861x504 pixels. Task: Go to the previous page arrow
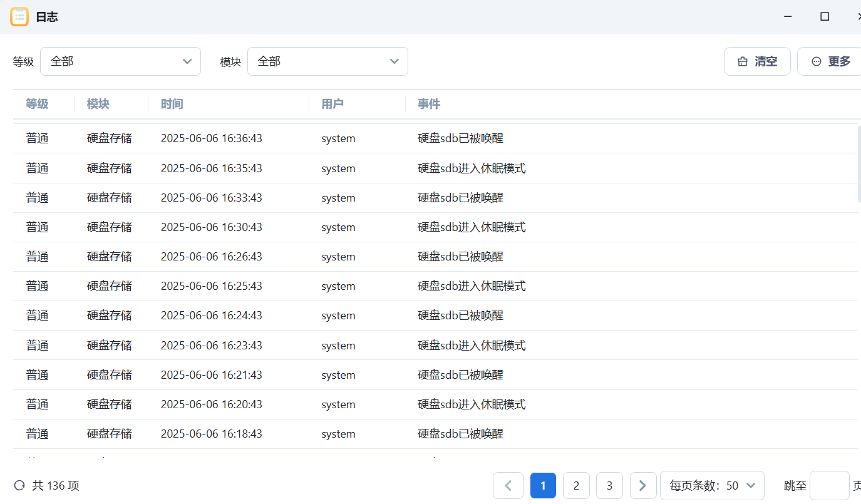pyautogui.click(x=508, y=485)
